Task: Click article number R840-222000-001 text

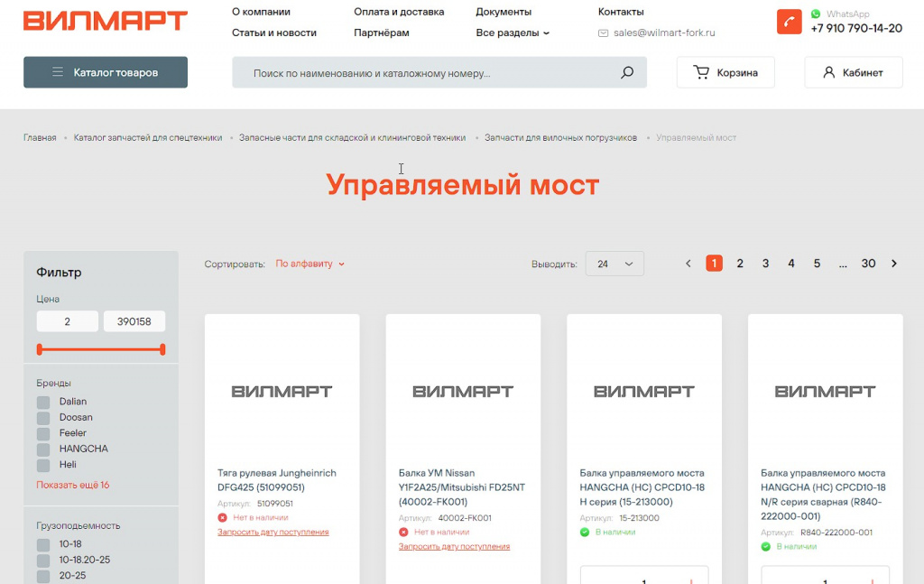Action: coord(836,533)
